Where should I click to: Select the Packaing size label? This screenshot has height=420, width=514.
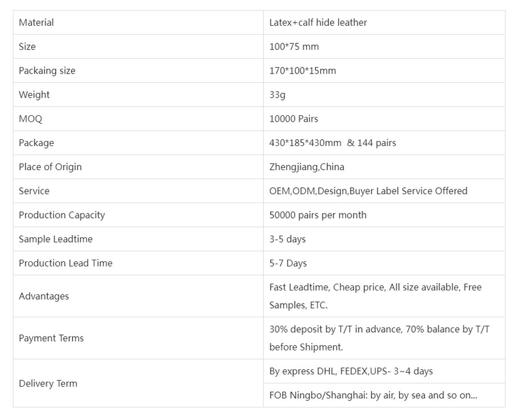coord(47,71)
